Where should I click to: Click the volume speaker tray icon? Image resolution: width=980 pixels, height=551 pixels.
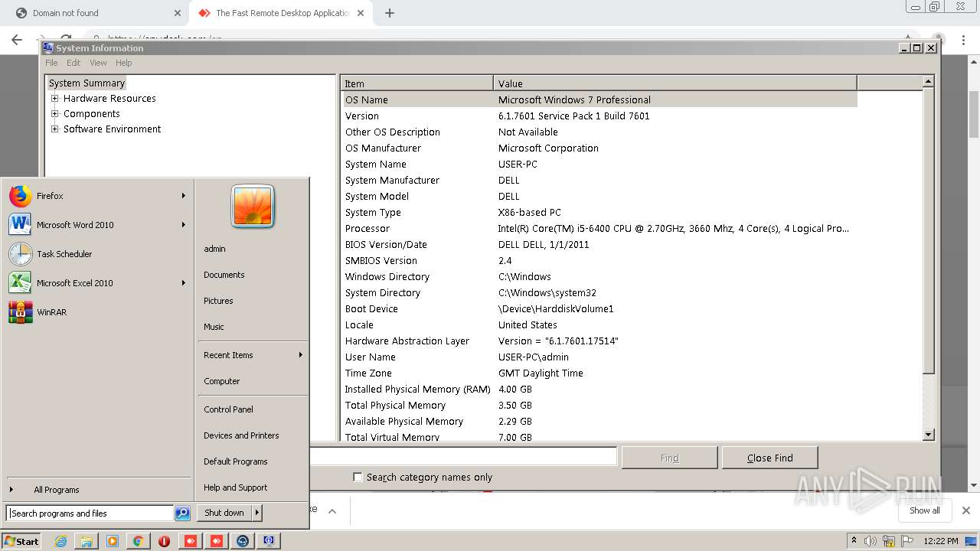pyautogui.click(x=871, y=541)
